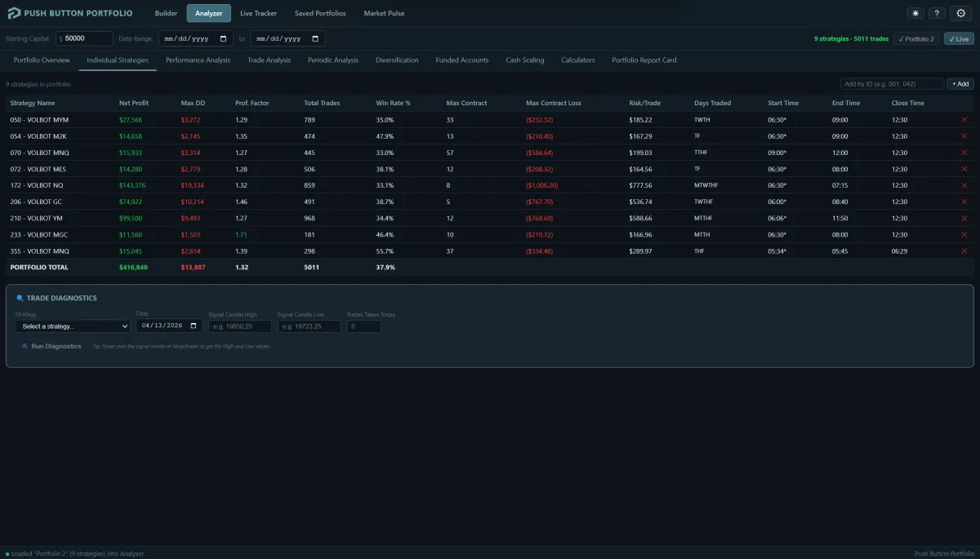The width and height of the screenshot is (980, 559).
Task: Click the Trade Diagnostics magnifier icon
Action: (20, 298)
